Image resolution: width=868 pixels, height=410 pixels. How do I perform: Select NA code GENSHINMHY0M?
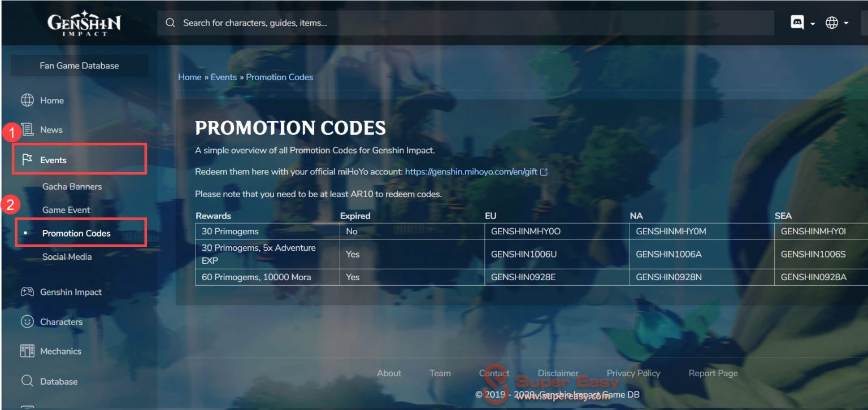(671, 231)
